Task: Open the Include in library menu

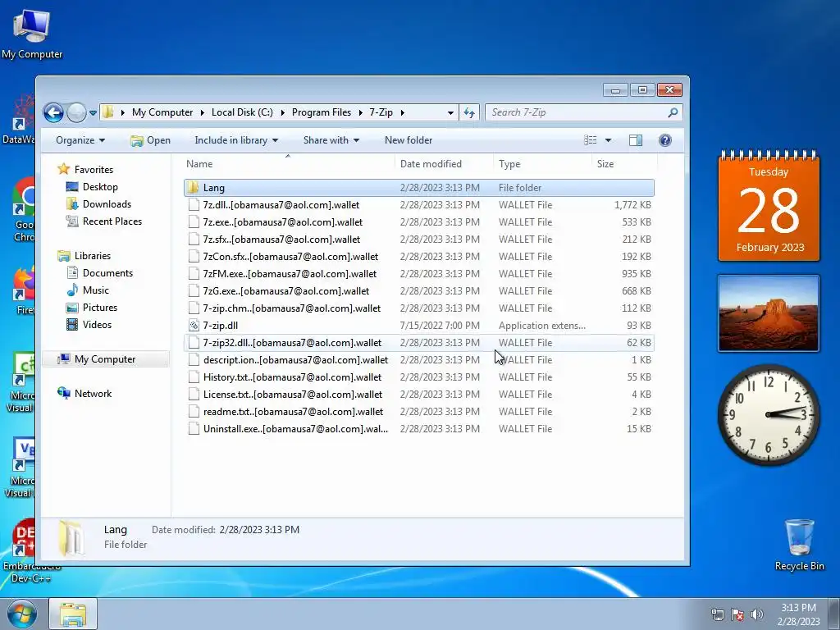Action: click(236, 140)
